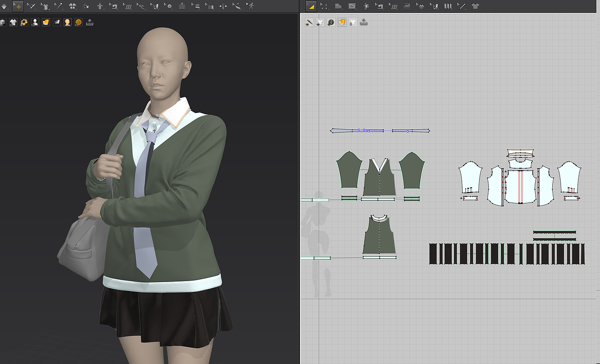Screen dimensions: 600x364
Task: Choose the garment pinch/arrange tool in 3D toolbar
Action: click(x=45, y=6)
